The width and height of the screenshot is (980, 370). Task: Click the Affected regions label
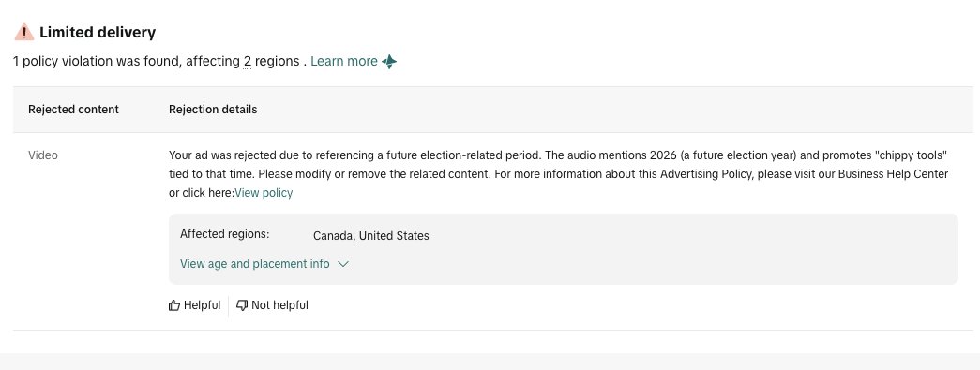(x=224, y=234)
